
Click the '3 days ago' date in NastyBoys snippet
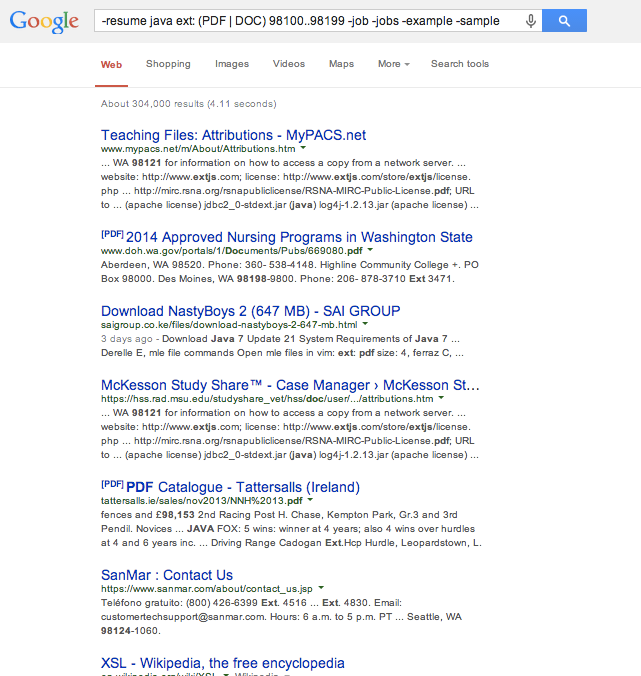pyautogui.click(x=126, y=339)
